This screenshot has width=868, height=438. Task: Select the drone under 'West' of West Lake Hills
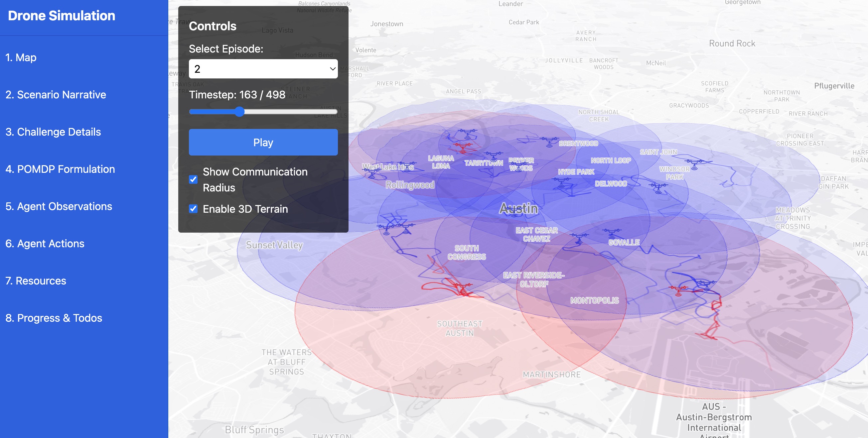coord(371,173)
